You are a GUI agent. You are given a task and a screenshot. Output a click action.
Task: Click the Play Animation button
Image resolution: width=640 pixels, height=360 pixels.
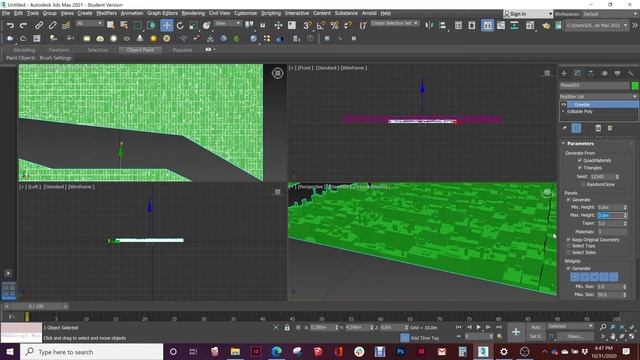point(478,327)
